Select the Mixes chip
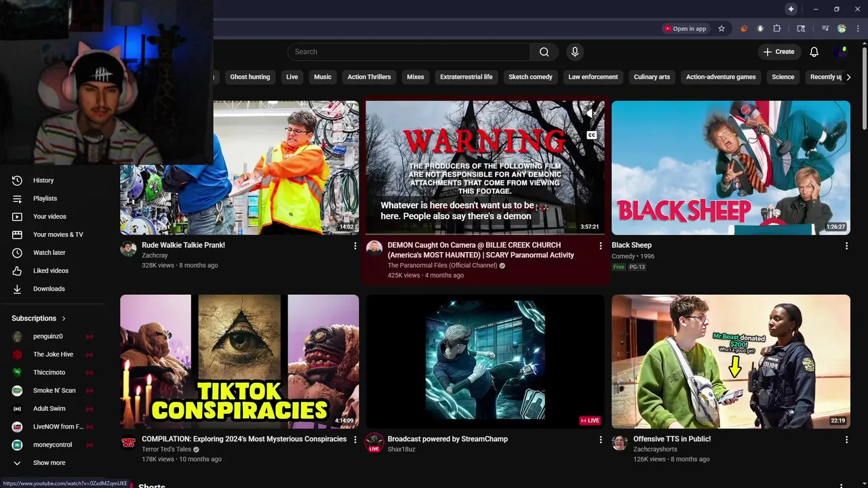868x488 pixels. pyautogui.click(x=415, y=77)
